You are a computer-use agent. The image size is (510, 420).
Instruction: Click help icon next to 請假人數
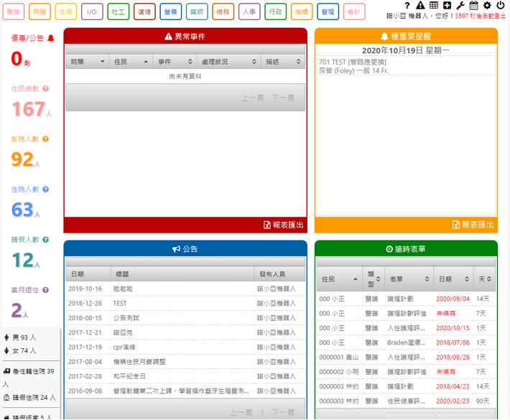[45, 240]
